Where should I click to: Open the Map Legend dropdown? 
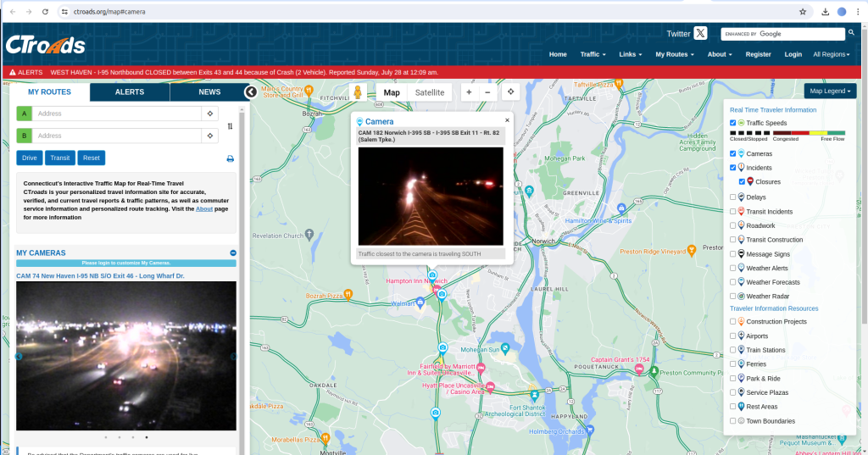pos(830,91)
